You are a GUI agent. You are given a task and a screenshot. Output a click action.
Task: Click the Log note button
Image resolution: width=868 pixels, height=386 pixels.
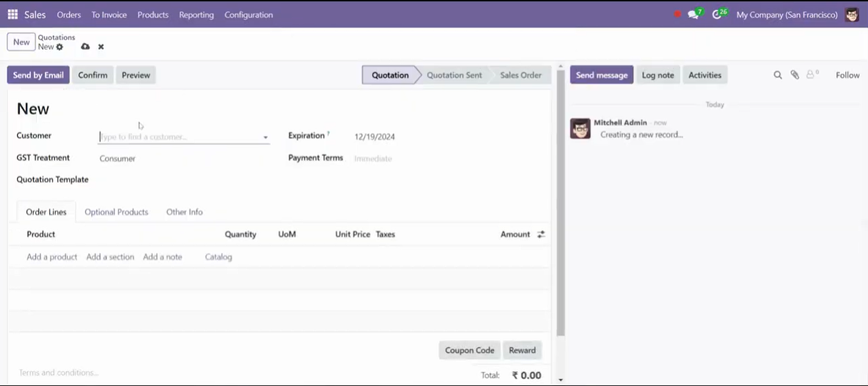click(x=658, y=75)
